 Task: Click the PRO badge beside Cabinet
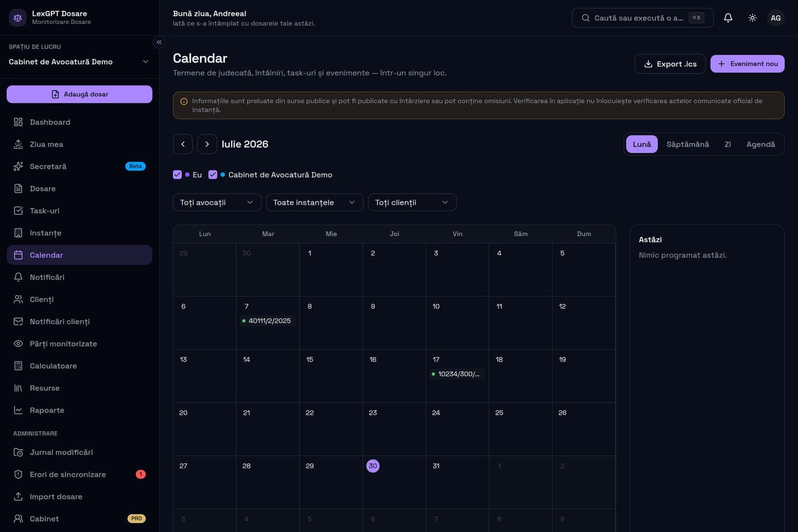click(x=136, y=519)
